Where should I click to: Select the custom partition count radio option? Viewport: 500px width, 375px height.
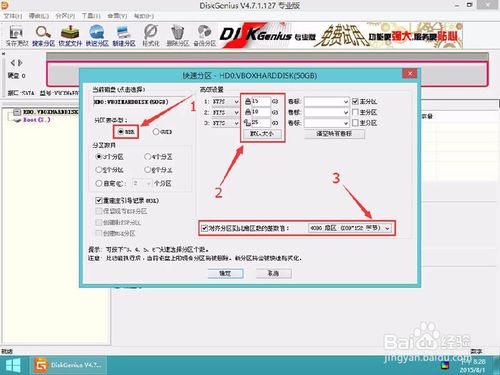coord(99,183)
